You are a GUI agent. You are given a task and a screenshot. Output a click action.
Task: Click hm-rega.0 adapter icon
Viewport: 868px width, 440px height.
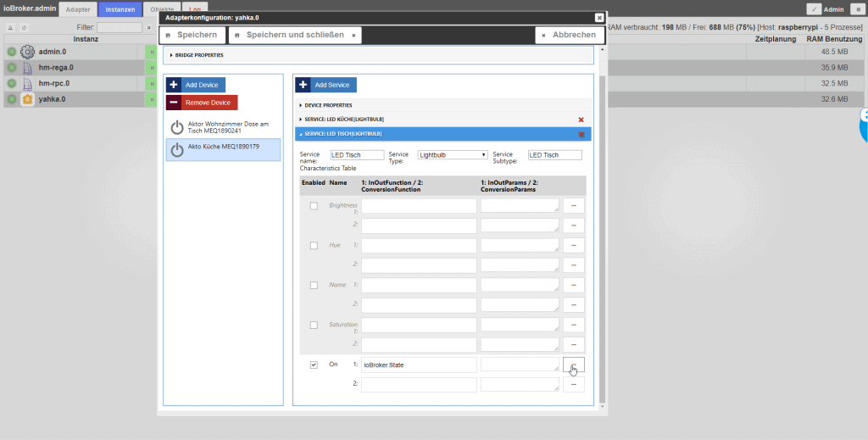[27, 68]
